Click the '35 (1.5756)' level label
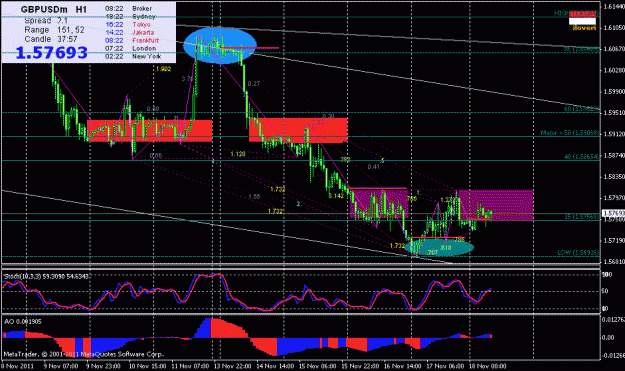 [x=582, y=217]
